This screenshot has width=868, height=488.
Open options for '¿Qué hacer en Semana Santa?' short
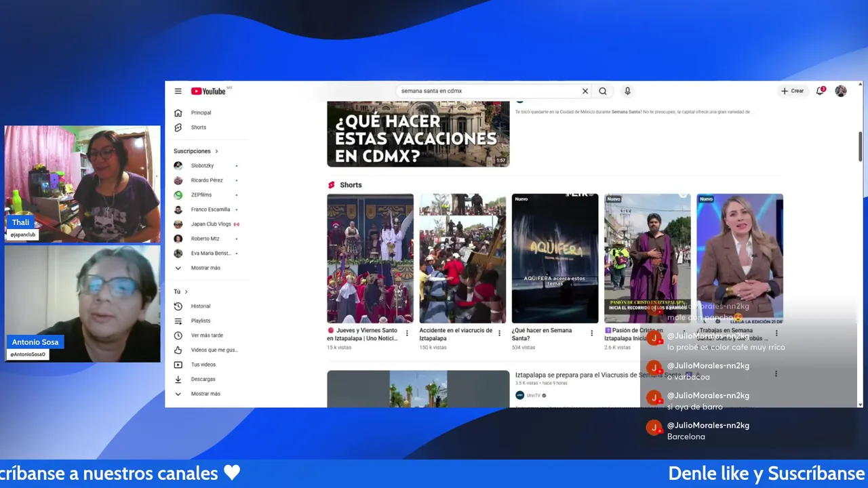[x=591, y=333]
